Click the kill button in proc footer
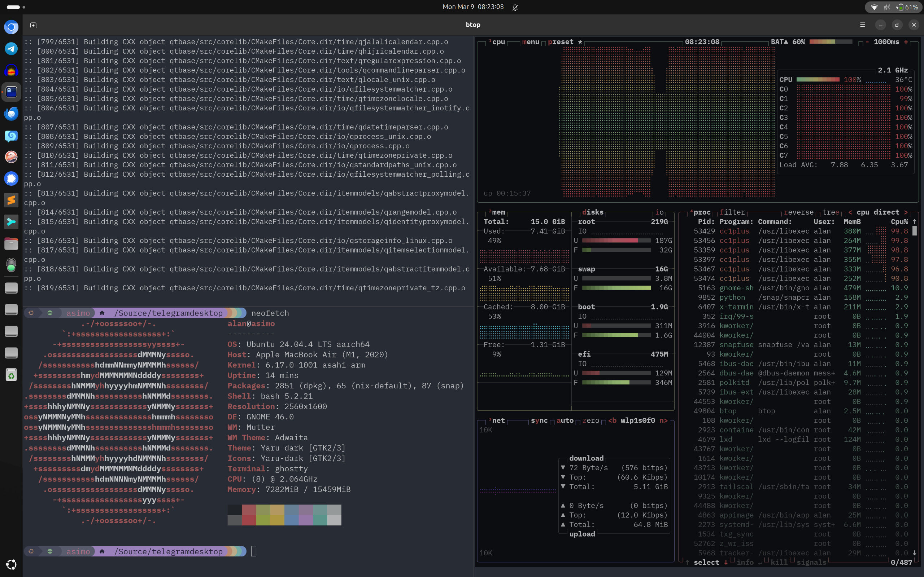Viewport: 924px width, 577px height. (x=779, y=563)
